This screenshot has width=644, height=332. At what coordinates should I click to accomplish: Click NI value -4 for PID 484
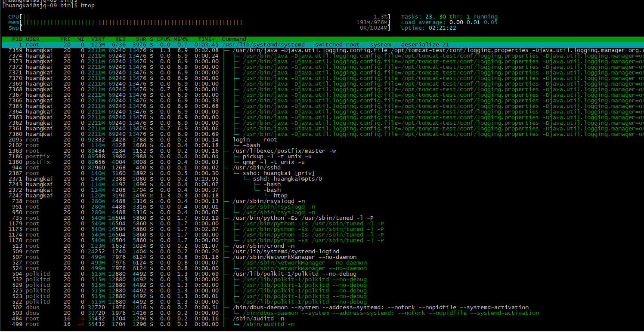[x=81, y=319]
